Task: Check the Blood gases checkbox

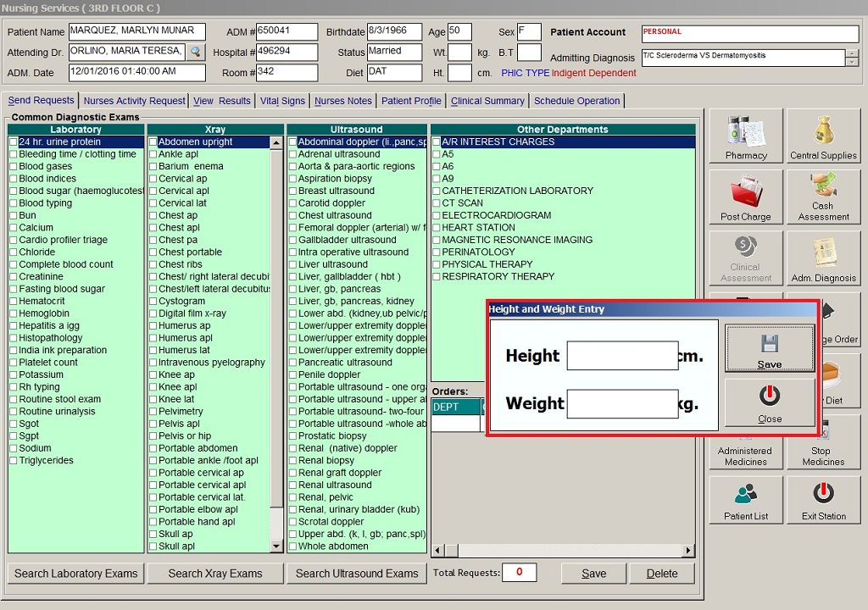Action: point(13,167)
